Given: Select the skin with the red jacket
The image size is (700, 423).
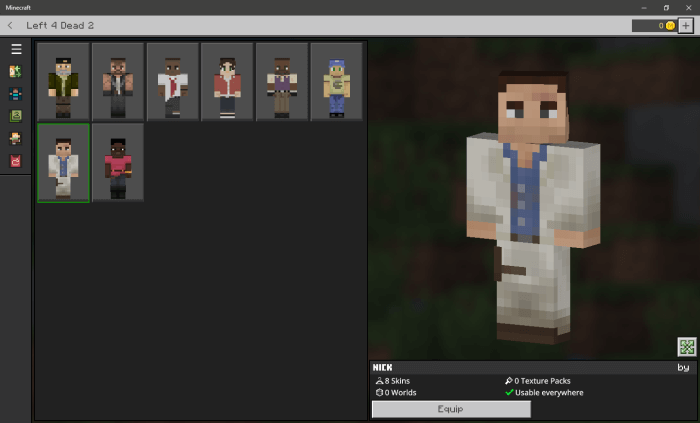Looking at the screenshot, I should tap(227, 81).
